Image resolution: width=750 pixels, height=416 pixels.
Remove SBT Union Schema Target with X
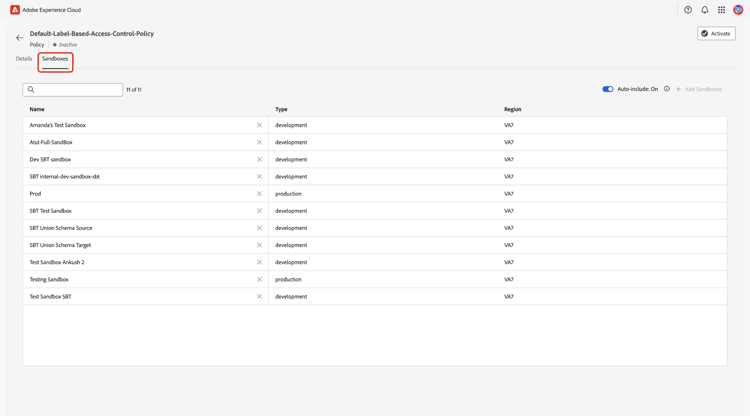(259, 245)
